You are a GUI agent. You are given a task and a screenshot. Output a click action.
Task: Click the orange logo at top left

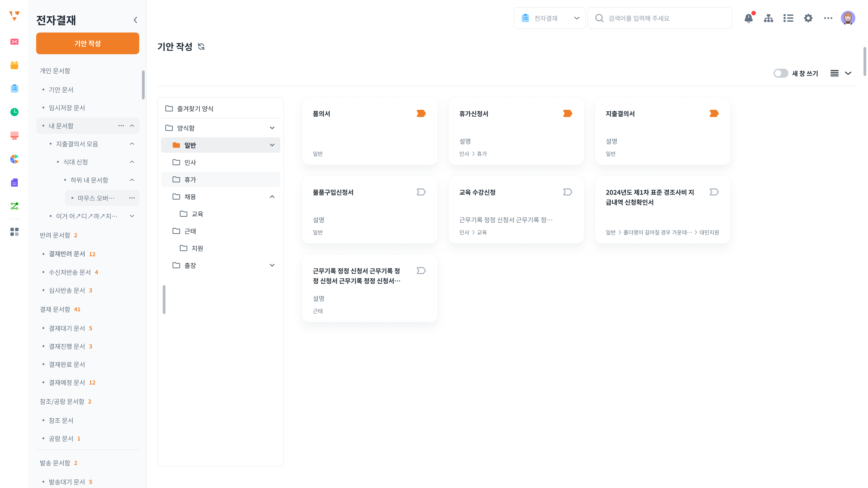(x=14, y=16)
